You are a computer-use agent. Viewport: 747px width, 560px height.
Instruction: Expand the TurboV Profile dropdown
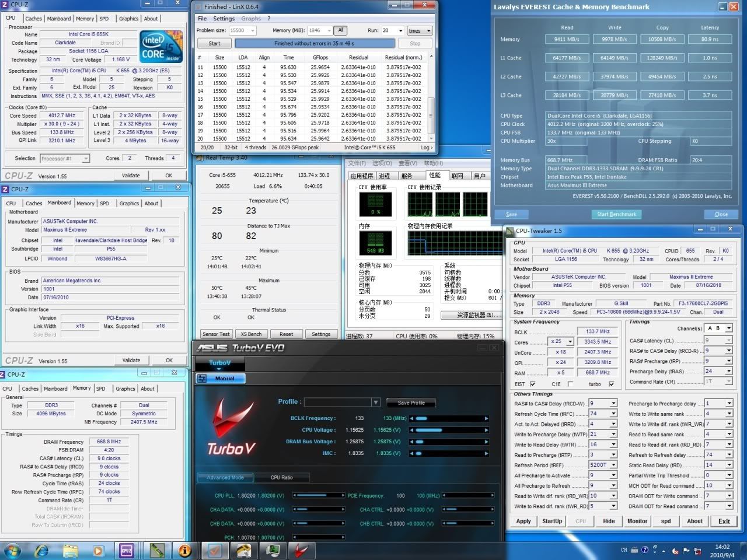[x=375, y=402]
